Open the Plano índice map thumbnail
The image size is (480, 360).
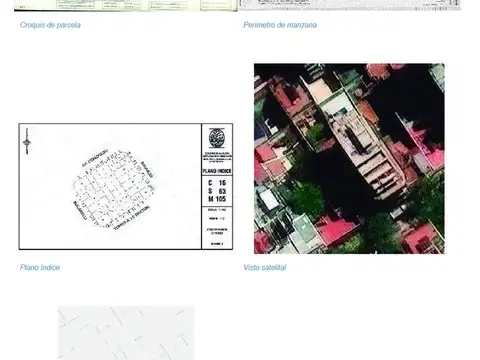point(126,186)
